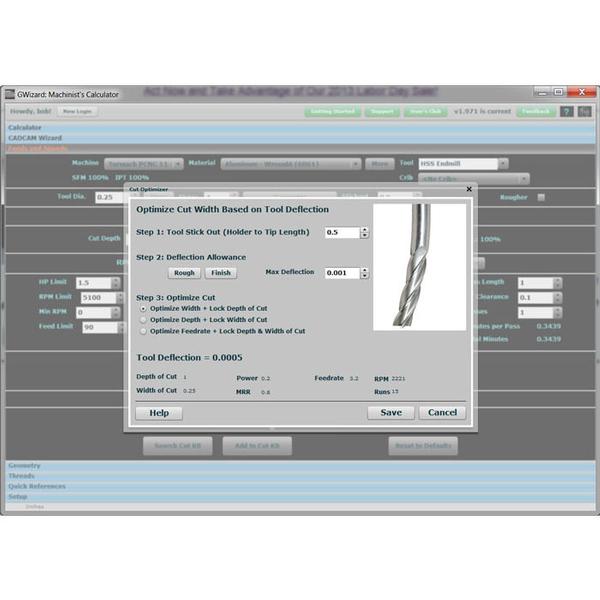Viewport: 600px width, 600px height.
Task: Open the Geometry section
Action: tap(25, 466)
